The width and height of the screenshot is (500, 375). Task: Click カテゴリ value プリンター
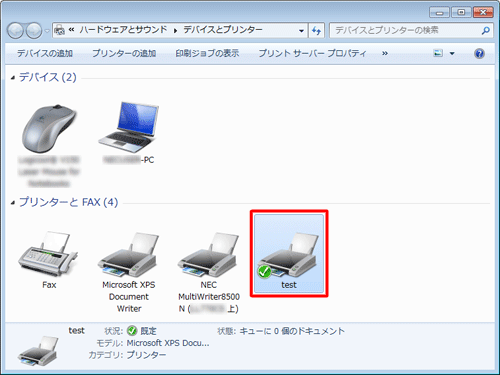coord(146,355)
